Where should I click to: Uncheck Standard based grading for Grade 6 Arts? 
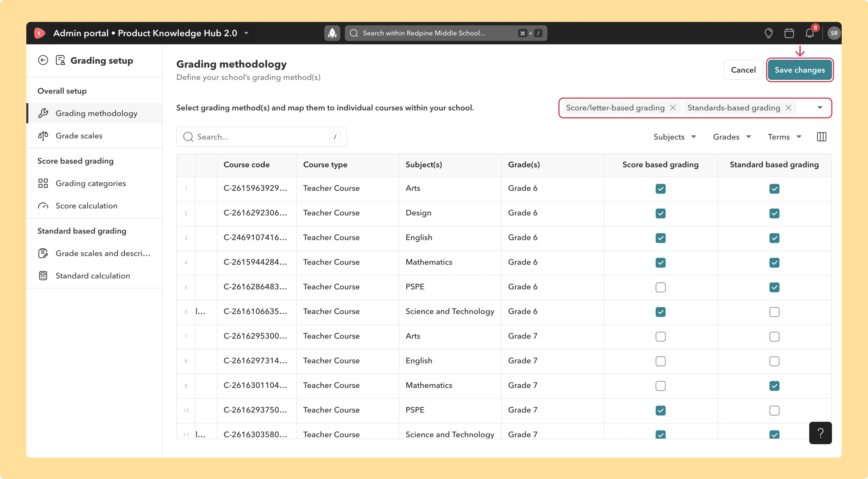click(774, 189)
